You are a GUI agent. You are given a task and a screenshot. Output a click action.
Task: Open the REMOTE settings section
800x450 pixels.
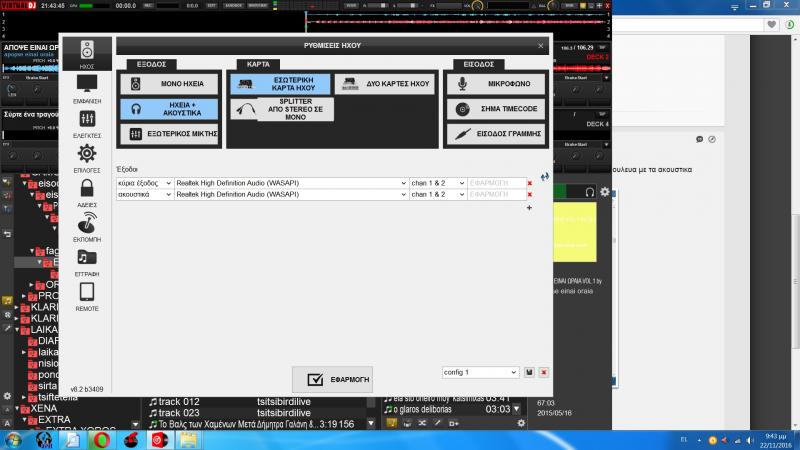[87, 296]
